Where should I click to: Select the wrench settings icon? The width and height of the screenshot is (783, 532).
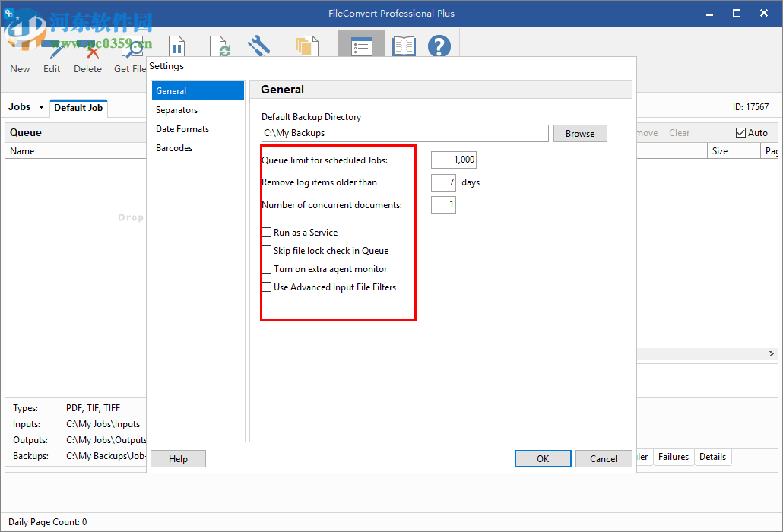click(x=258, y=46)
